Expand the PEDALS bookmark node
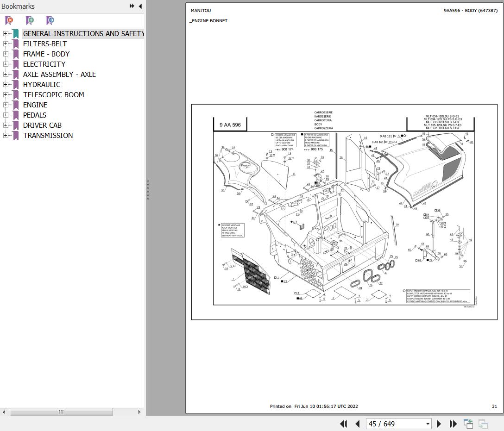Image resolution: width=504 pixels, height=431 pixels. pyautogui.click(x=6, y=115)
